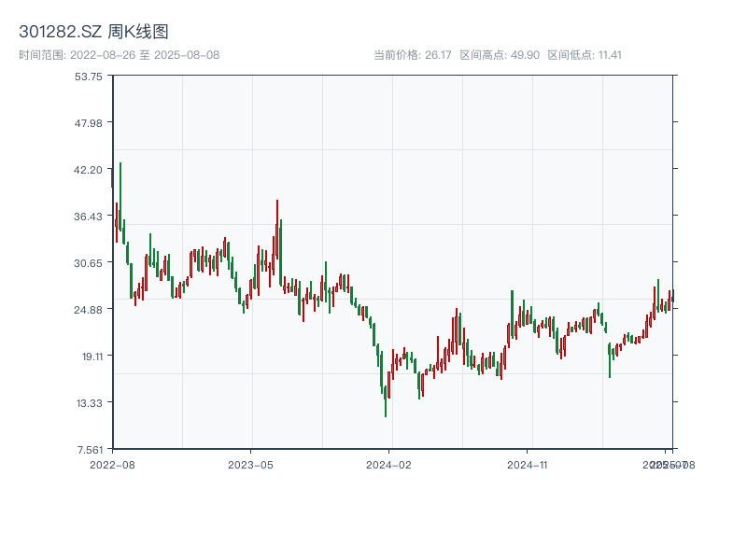Select the 47.98 price axis label
Viewport: 747px width, 560px height.
click(90, 123)
